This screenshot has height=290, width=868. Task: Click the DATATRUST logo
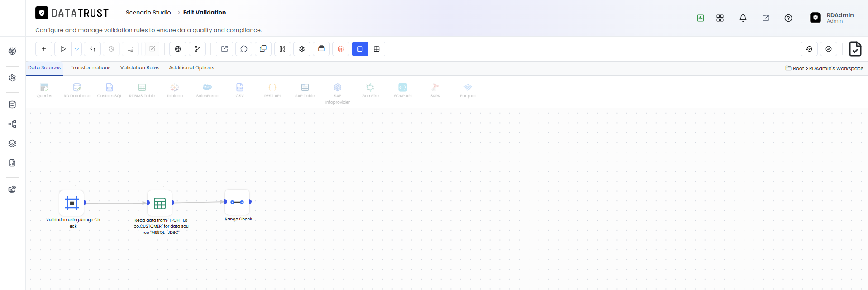click(72, 13)
